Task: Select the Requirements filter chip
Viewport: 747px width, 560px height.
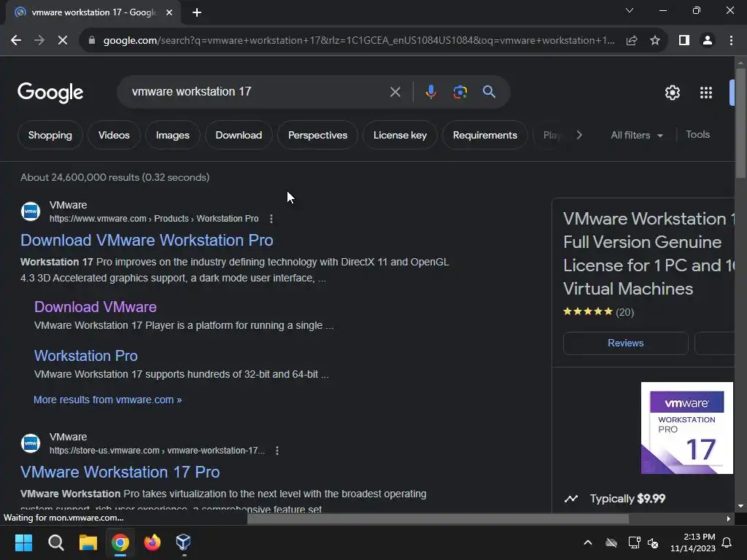Action: [484, 135]
